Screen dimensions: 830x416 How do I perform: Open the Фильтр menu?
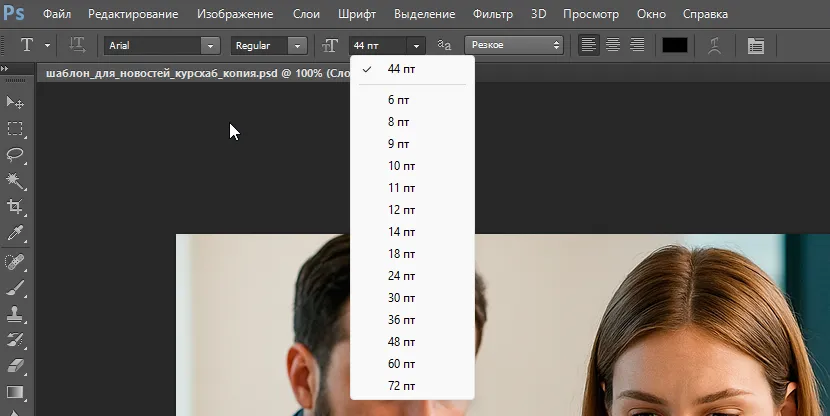(x=493, y=14)
